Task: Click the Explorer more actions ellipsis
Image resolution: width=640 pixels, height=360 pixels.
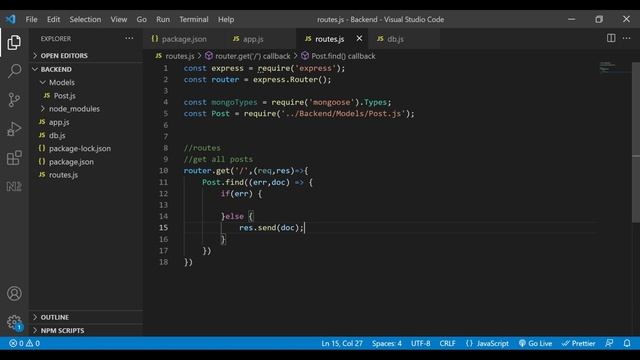Action: tap(129, 38)
